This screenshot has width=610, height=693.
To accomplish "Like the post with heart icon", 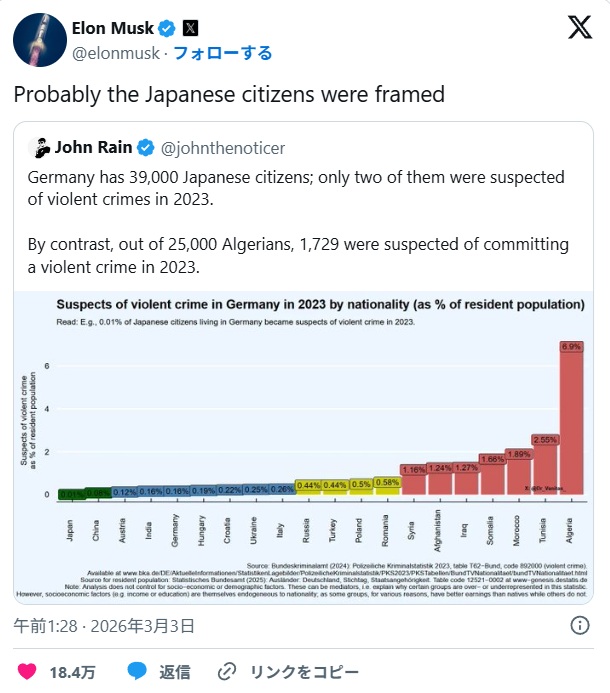I will [x=28, y=671].
